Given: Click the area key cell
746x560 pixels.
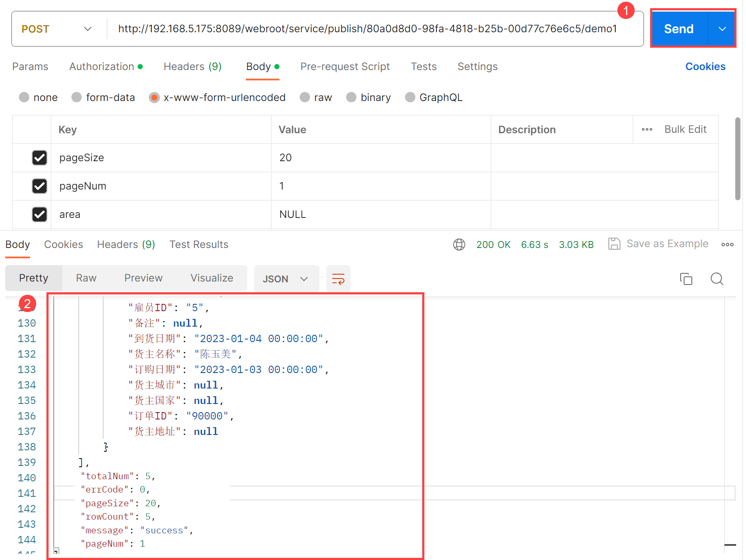Looking at the screenshot, I should coord(161,214).
